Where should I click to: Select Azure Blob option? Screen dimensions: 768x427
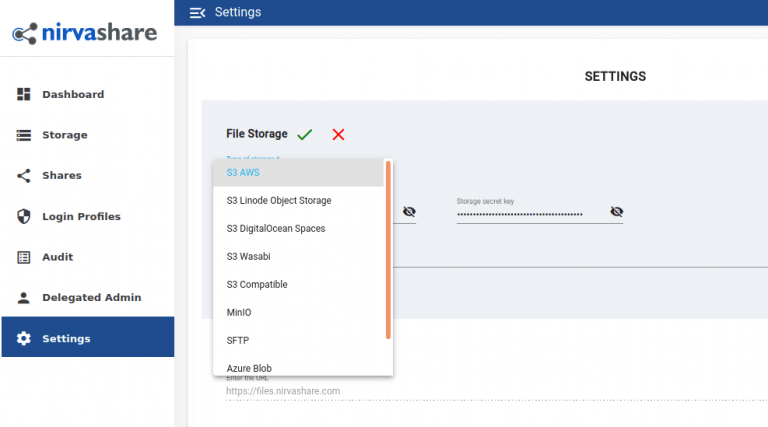pos(298,366)
